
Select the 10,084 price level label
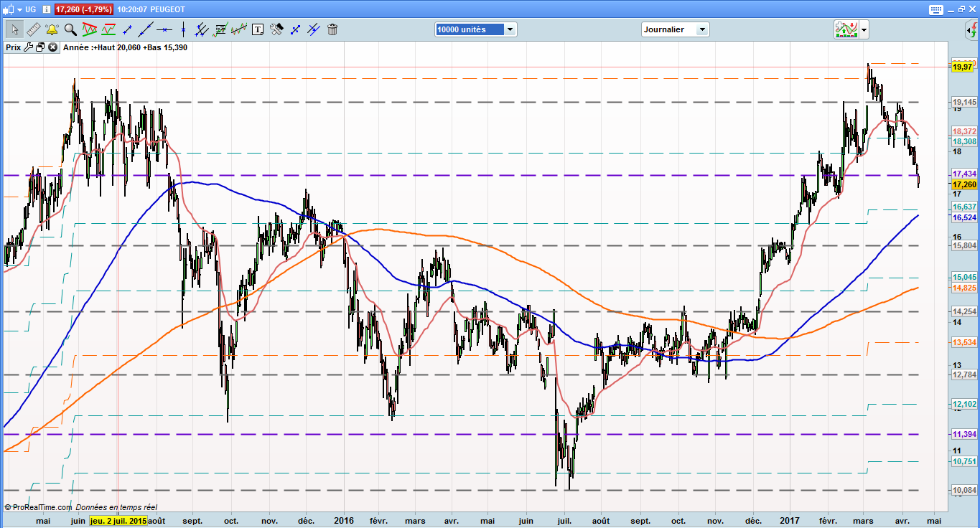tap(964, 491)
